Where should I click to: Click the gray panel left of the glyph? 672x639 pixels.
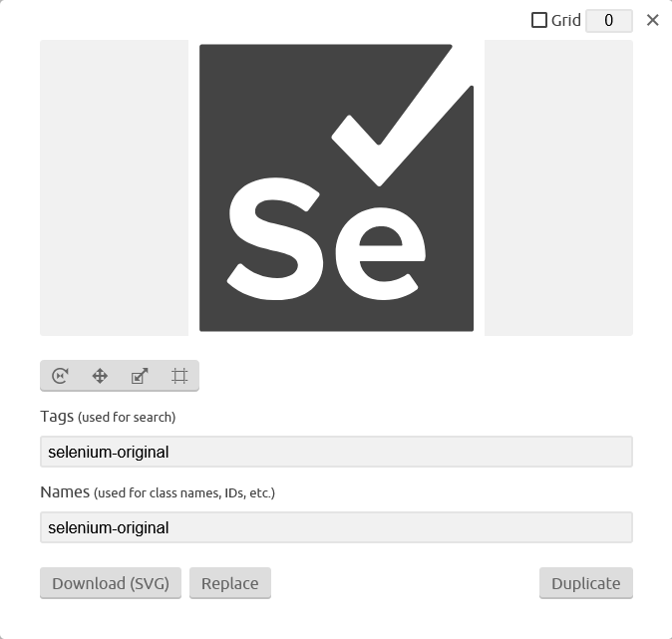pyautogui.click(x=114, y=187)
